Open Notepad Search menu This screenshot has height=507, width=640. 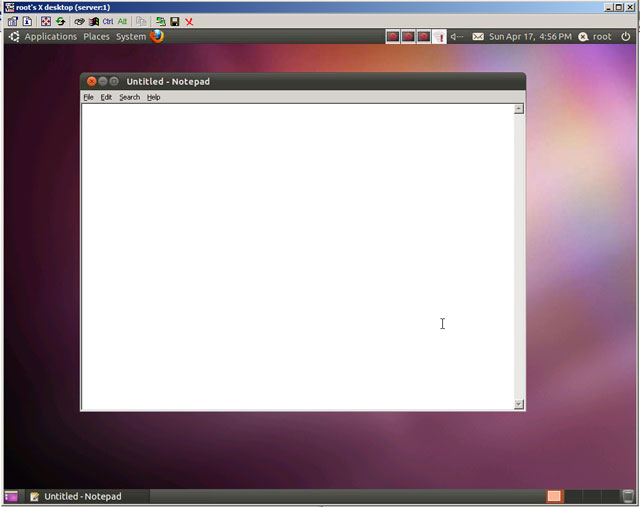click(129, 97)
